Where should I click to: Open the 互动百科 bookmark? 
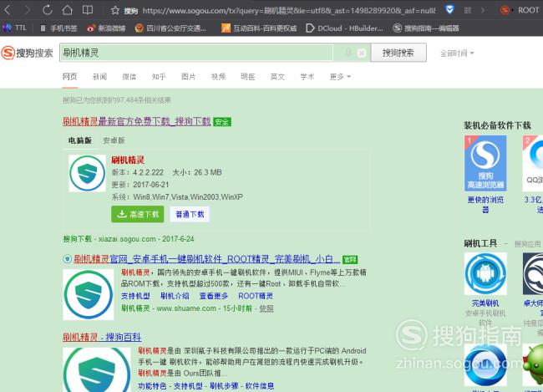pos(259,28)
